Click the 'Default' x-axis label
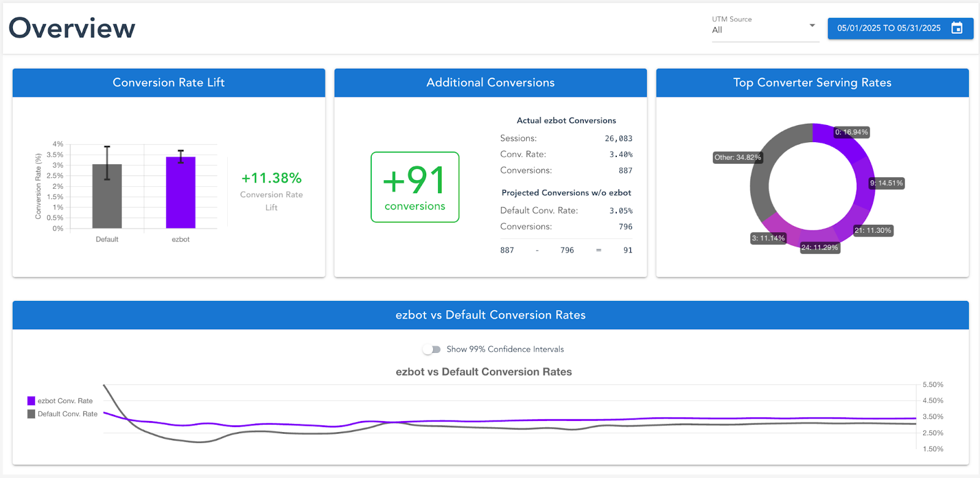Screen dimensions: 980x478 pyautogui.click(x=107, y=240)
